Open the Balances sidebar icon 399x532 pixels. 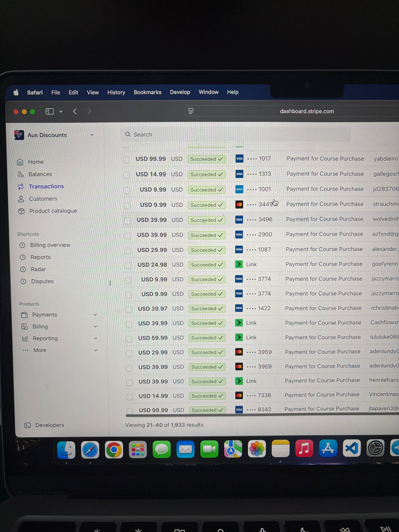(21, 174)
